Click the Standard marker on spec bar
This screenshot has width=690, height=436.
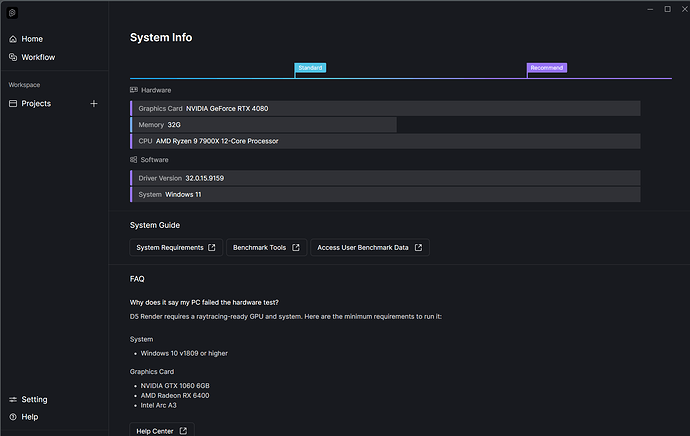point(309,68)
